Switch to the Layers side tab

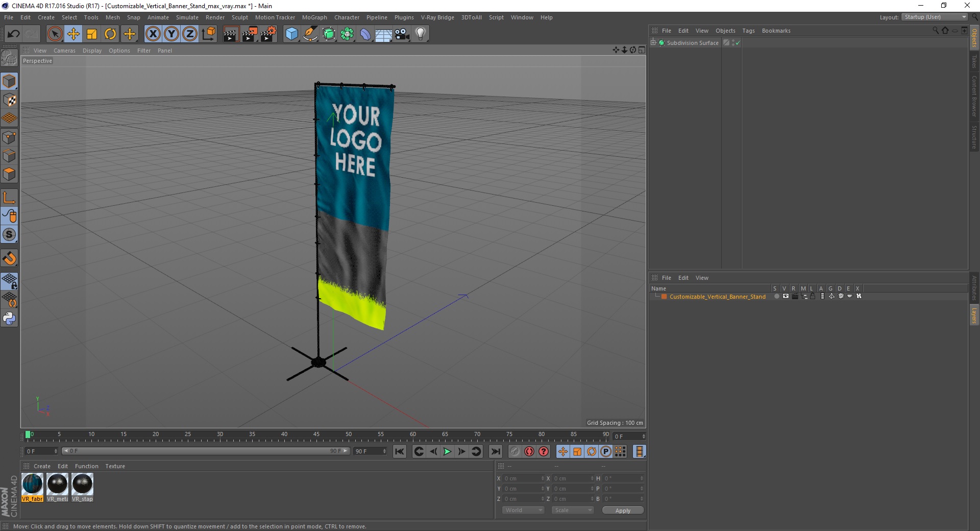(974, 316)
